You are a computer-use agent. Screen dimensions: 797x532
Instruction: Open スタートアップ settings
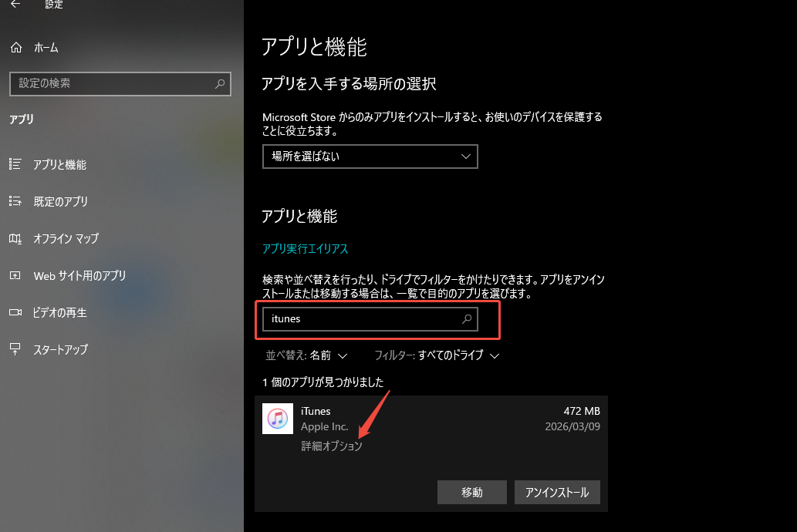tap(60, 349)
